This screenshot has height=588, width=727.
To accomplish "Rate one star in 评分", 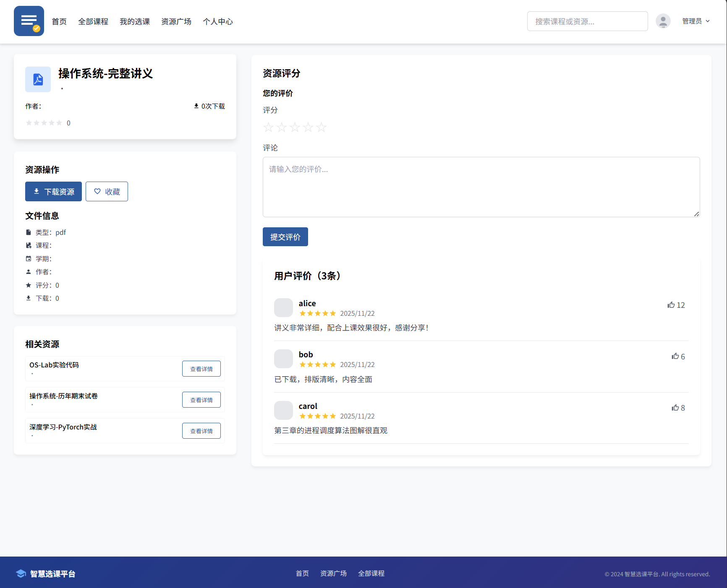I will click(269, 127).
